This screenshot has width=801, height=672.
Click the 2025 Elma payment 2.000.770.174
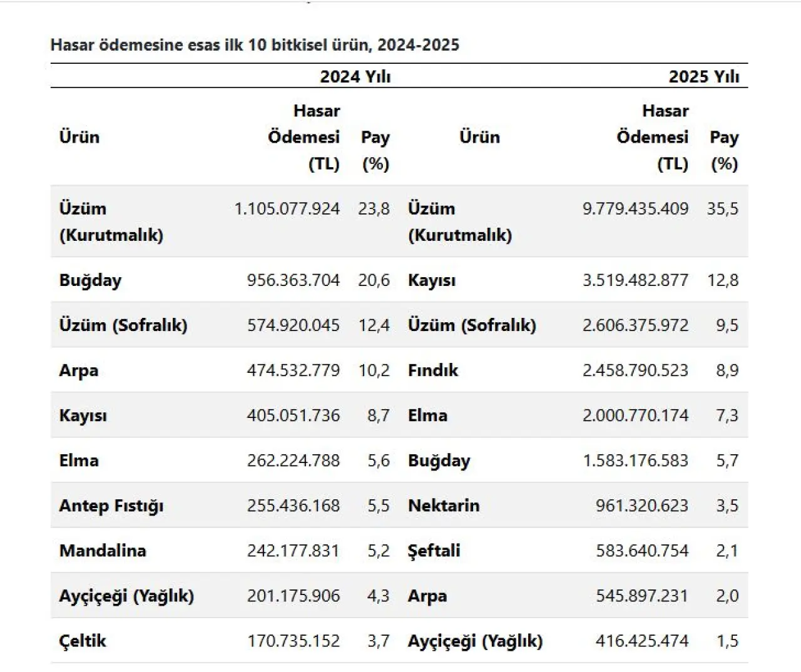(635, 415)
